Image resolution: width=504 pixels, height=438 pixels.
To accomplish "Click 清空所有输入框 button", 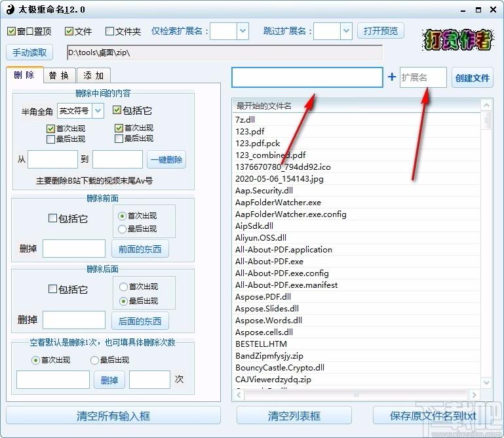I will [x=113, y=416].
